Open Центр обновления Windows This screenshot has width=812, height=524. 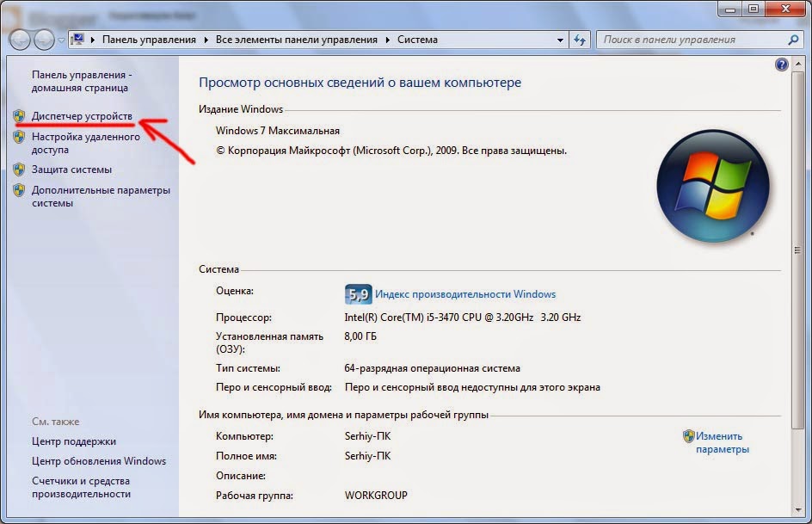[99, 461]
